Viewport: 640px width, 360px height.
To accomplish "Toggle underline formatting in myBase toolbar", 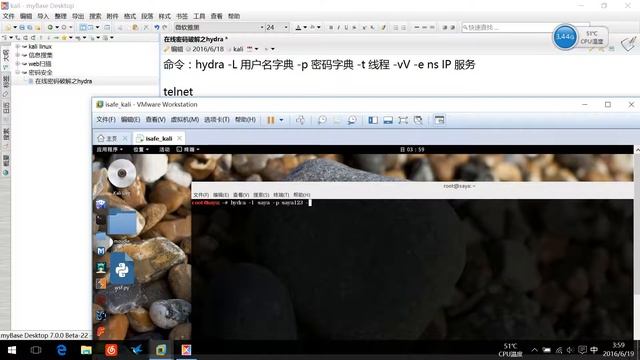I will click(x=346, y=27).
